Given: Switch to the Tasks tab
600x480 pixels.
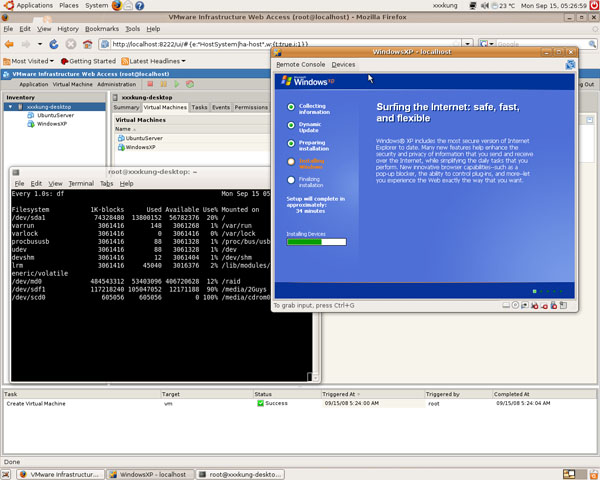Looking at the screenshot, I should pos(199,108).
